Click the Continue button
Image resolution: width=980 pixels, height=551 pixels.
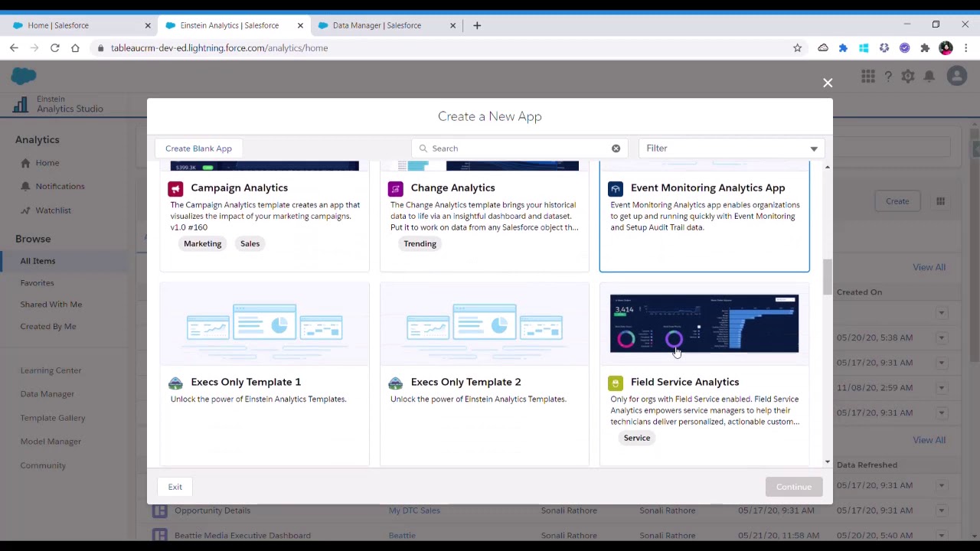(794, 487)
